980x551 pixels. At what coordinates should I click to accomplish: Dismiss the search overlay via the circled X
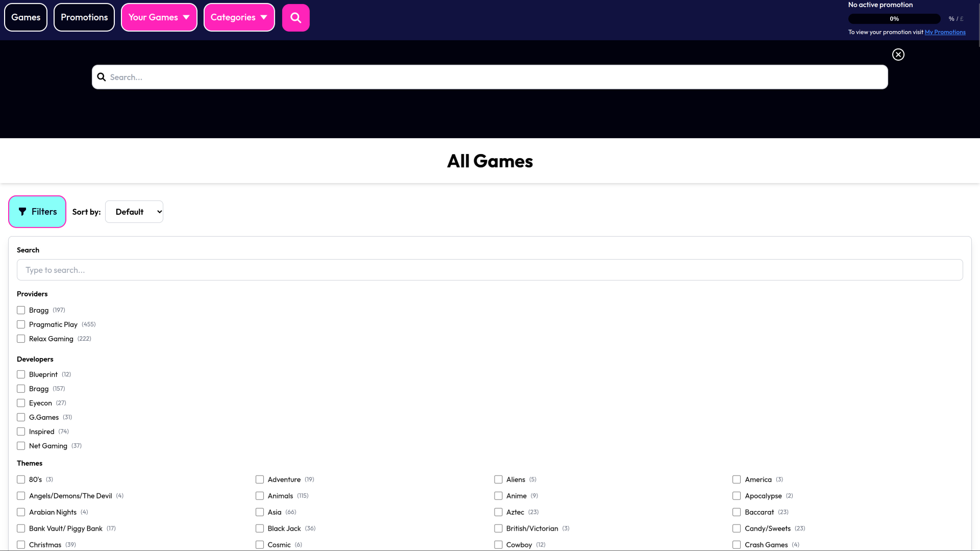click(x=898, y=54)
